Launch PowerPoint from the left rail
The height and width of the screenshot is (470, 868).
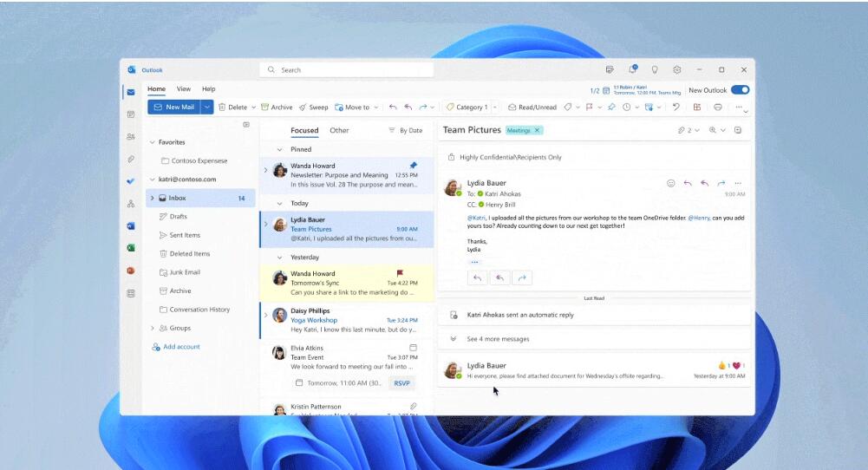(x=131, y=271)
